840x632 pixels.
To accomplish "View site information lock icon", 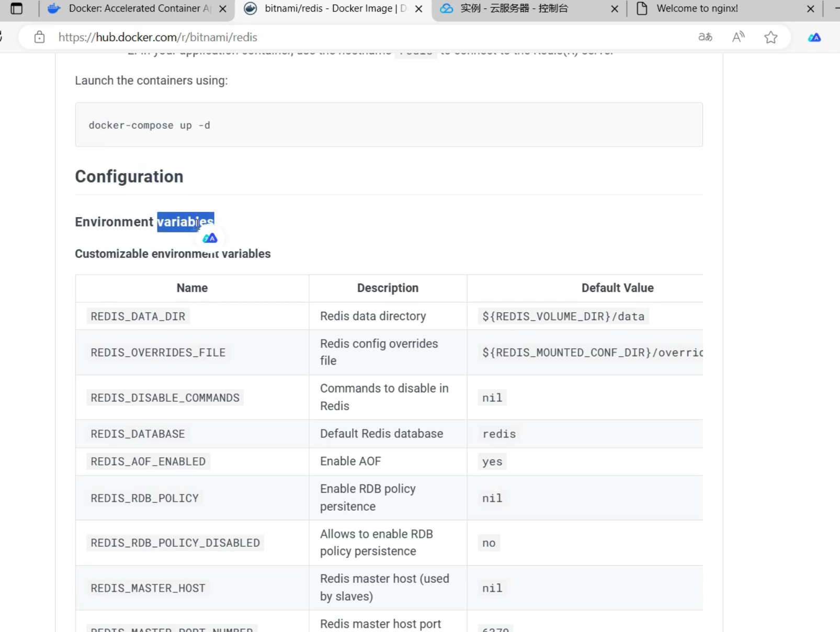I will pyautogui.click(x=39, y=37).
